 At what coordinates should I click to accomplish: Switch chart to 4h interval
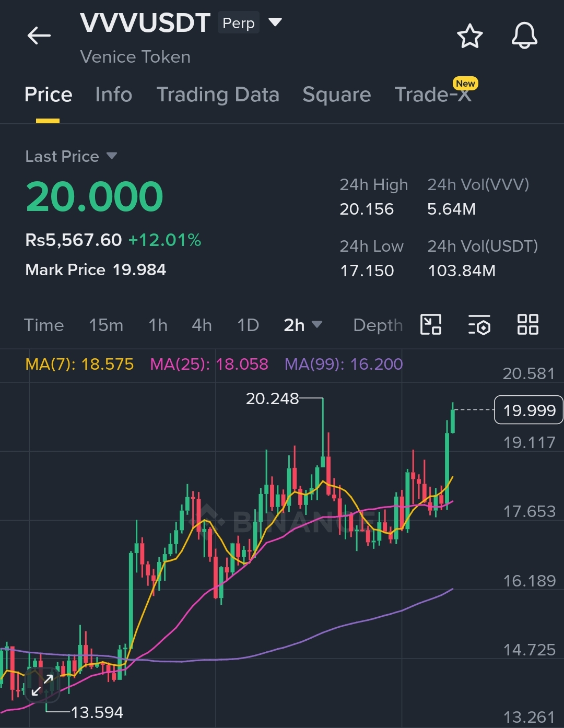coord(202,325)
